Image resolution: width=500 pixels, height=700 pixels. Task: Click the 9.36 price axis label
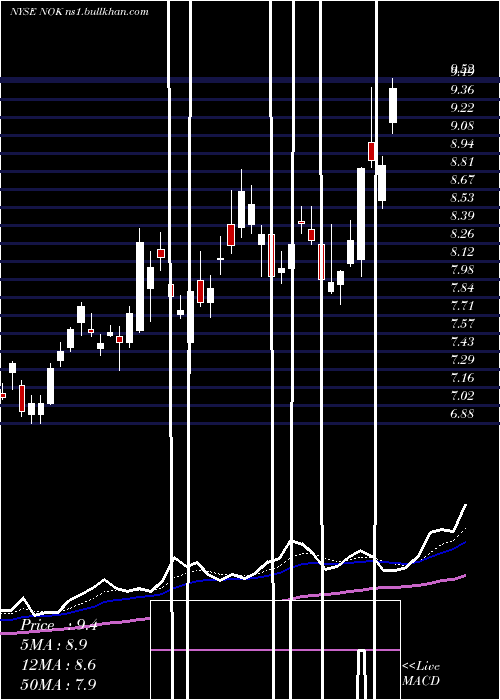coord(462,90)
